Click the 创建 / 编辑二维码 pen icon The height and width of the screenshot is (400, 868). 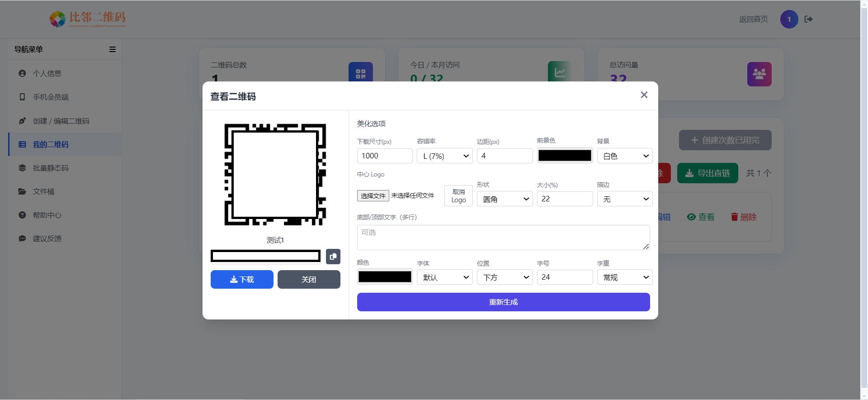tap(22, 121)
